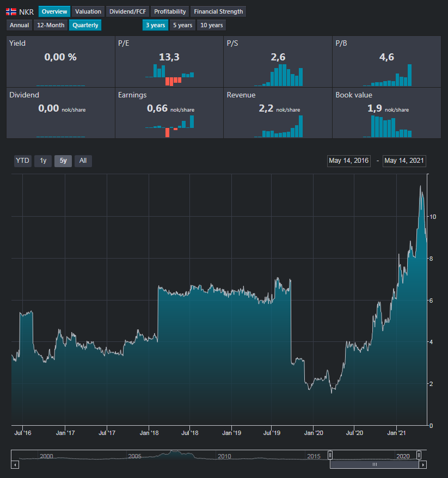Click the left handle of the range navigator
This screenshot has height=478, width=448.
pyautogui.click(x=330, y=455)
